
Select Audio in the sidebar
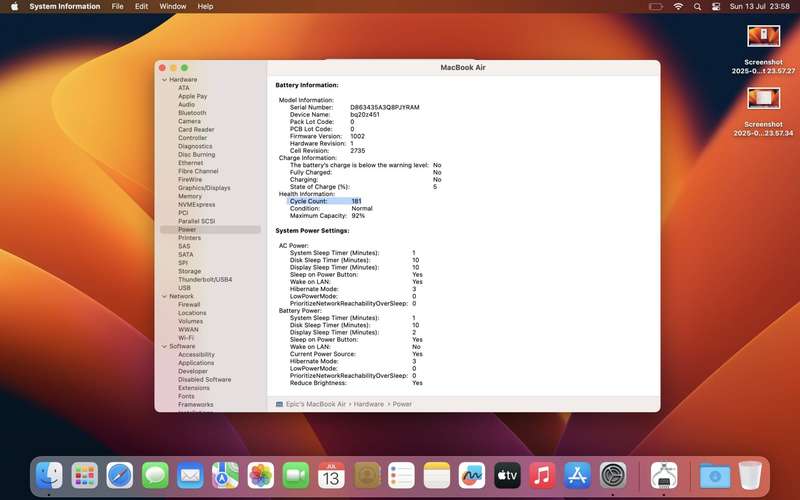pos(186,104)
